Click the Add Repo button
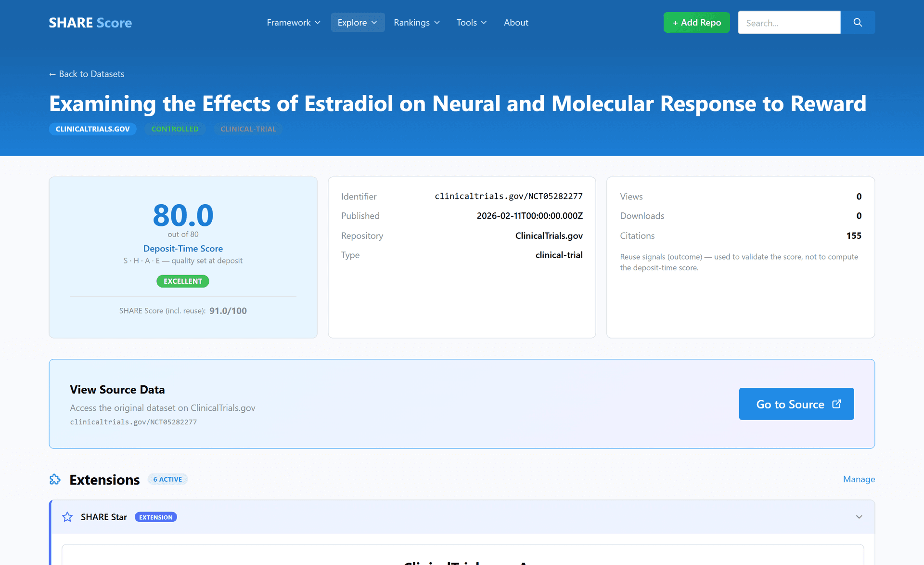The image size is (924, 565). click(696, 23)
